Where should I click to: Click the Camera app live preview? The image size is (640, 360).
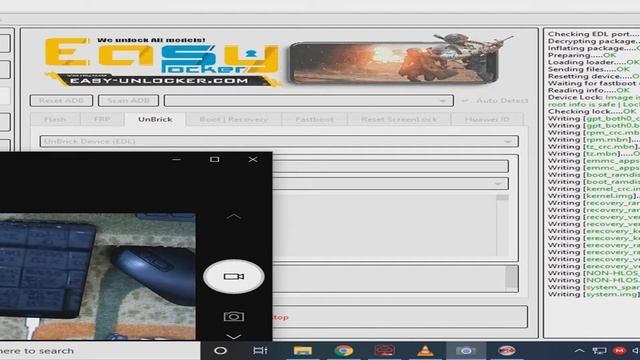98,276
